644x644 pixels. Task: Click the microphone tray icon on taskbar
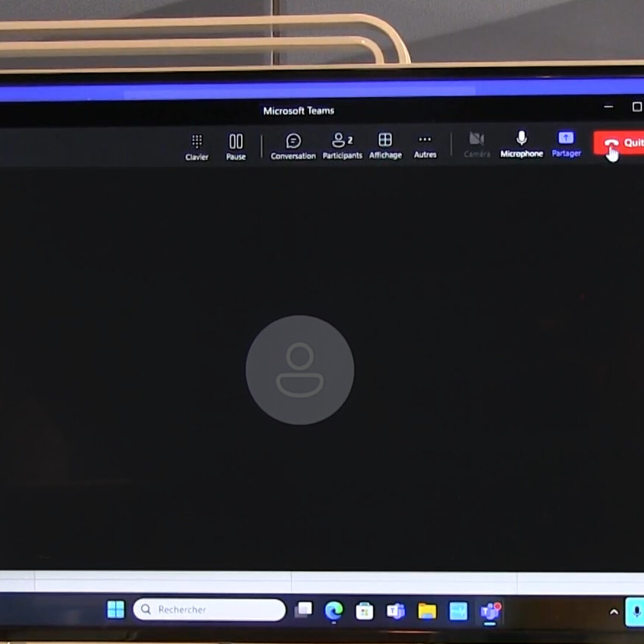[x=636, y=612]
